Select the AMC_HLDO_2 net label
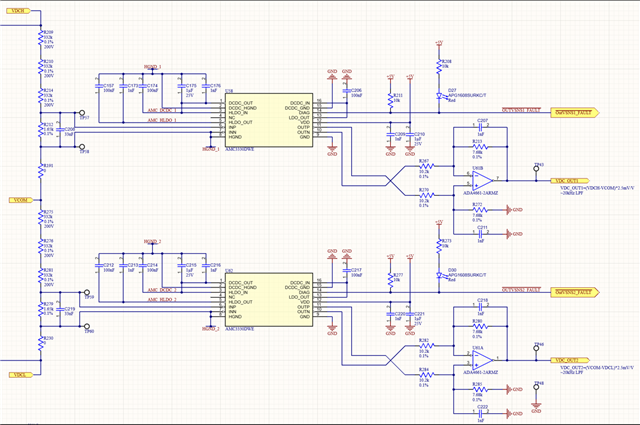The width and height of the screenshot is (640, 425). coord(162,300)
